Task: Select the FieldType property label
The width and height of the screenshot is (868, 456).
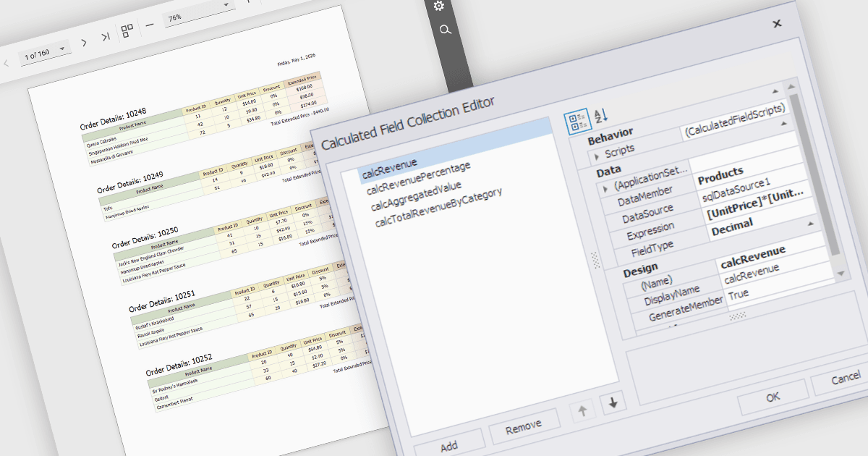Action: click(652, 250)
